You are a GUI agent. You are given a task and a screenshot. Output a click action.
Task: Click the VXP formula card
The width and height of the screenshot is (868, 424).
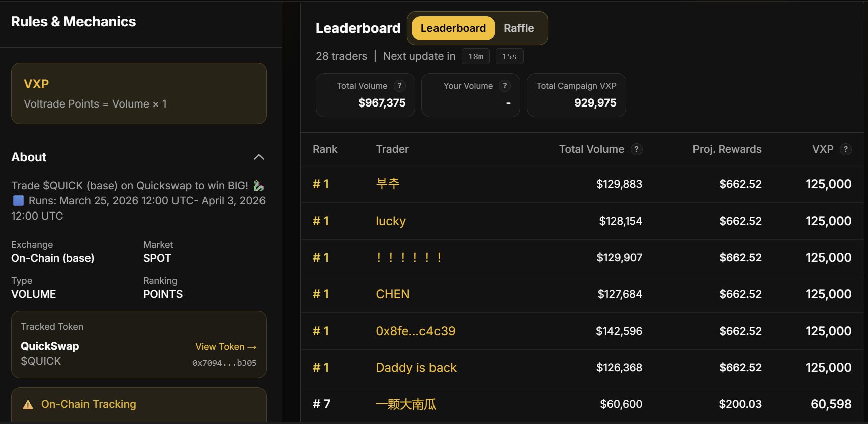[x=139, y=93]
